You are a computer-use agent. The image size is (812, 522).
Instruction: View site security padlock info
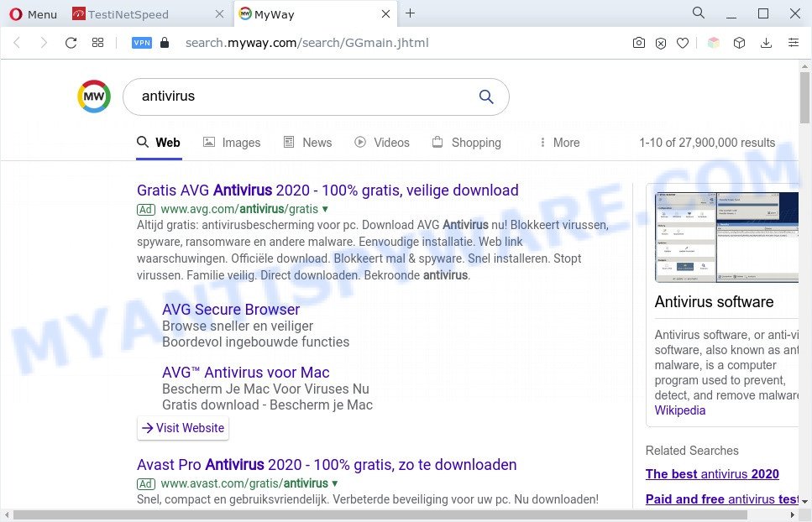(x=165, y=43)
